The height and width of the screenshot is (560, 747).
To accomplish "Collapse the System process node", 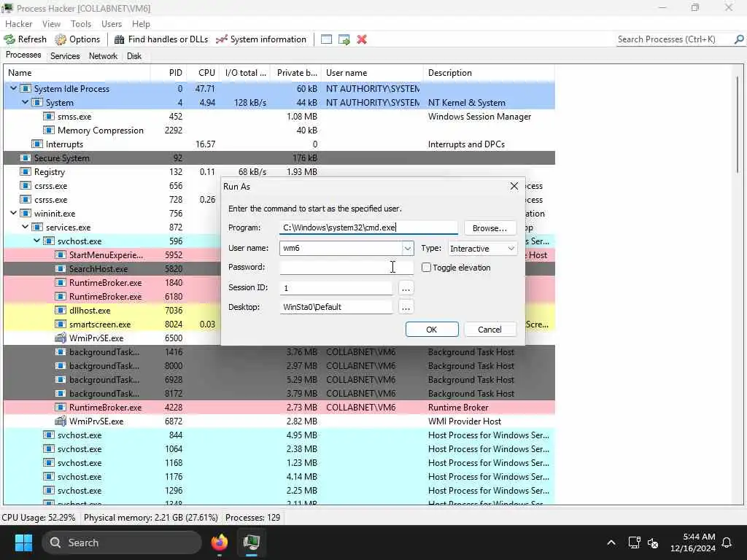I will coord(26,102).
